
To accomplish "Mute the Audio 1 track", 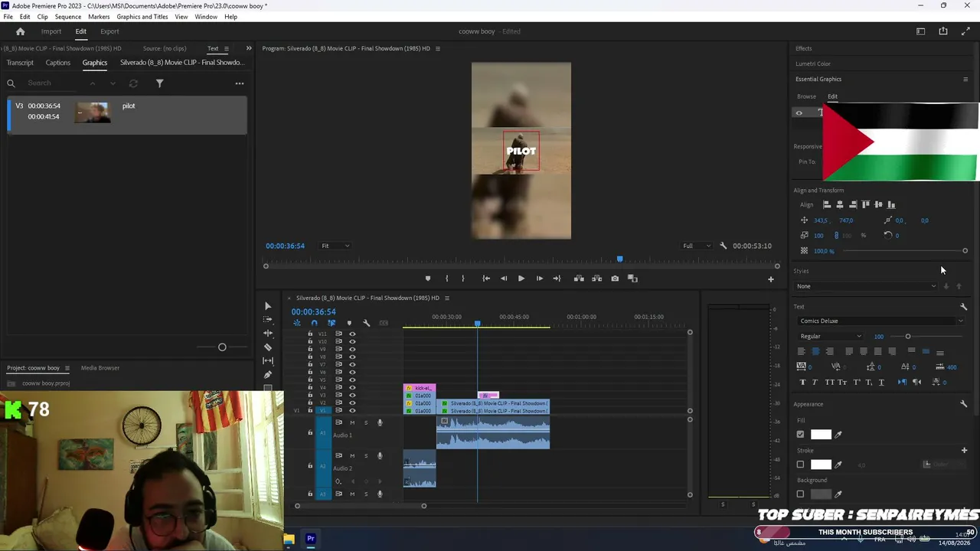I will pyautogui.click(x=352, y=422).
